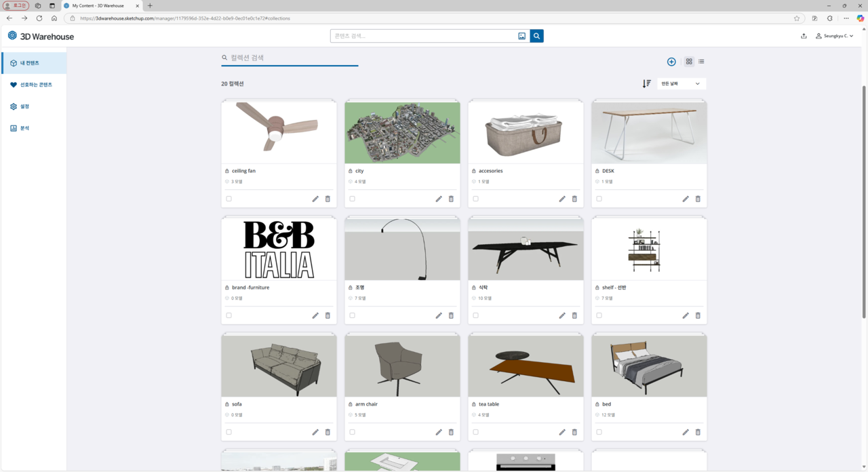The width and height of the screenshot is (868, 472).
Task: Switch to grid view
Action: pos(689,62)
